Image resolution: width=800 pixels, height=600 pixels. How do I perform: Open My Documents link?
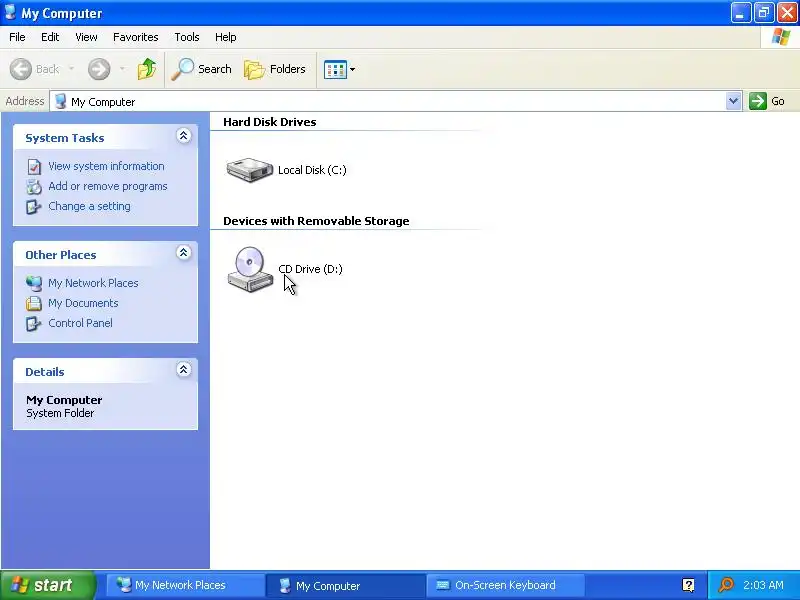coord(83,303)
